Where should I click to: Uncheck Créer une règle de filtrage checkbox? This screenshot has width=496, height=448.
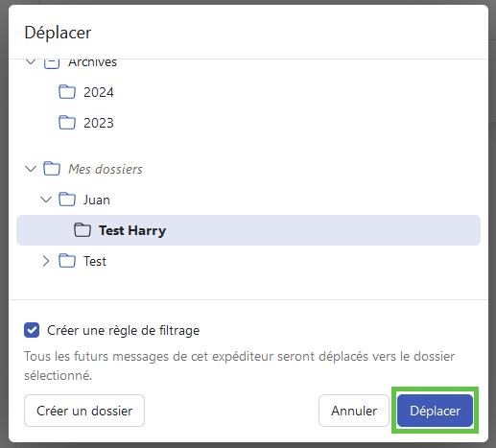click(x=32, y=330)
